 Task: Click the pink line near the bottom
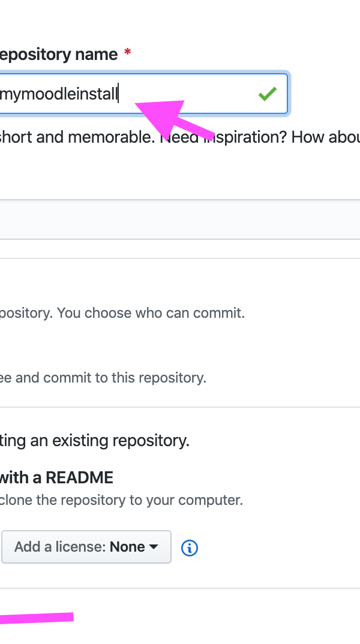pos(37,618)
